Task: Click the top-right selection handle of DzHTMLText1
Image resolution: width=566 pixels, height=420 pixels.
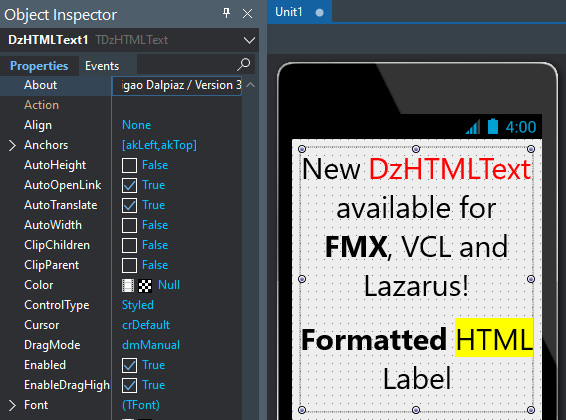Action: (531, 149)
